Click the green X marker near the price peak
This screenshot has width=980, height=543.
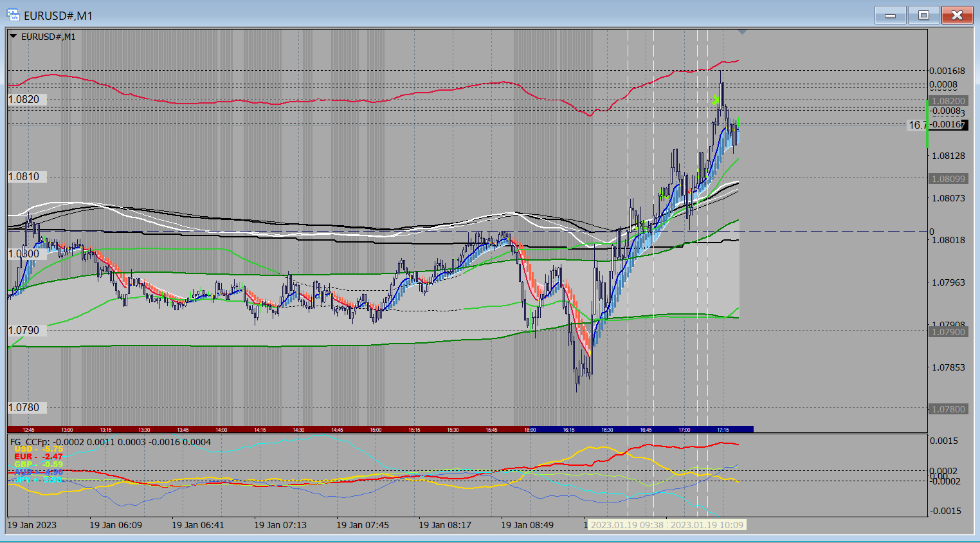point(716,100)
